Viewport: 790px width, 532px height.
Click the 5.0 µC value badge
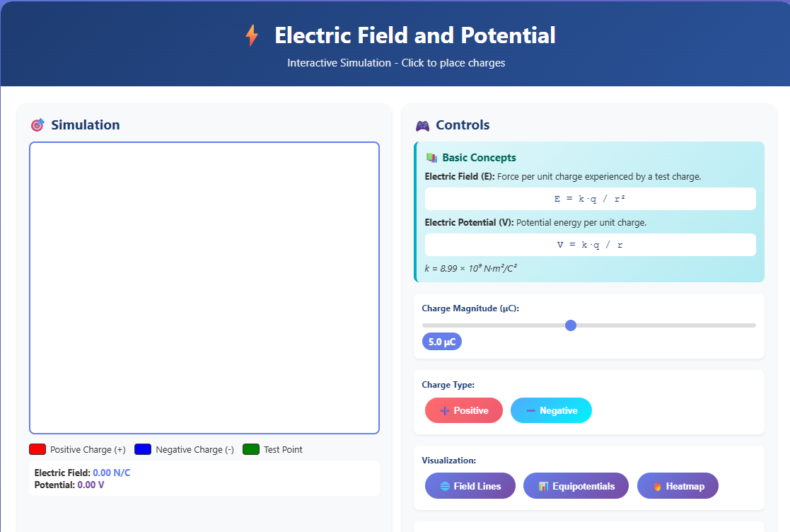(442, 342)
